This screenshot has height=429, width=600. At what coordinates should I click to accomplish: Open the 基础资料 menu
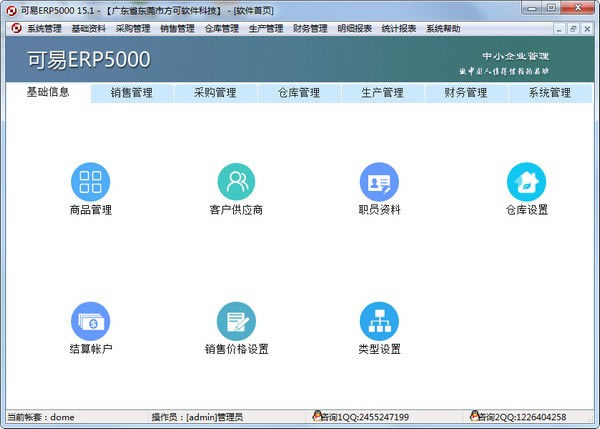coord(89,29)
